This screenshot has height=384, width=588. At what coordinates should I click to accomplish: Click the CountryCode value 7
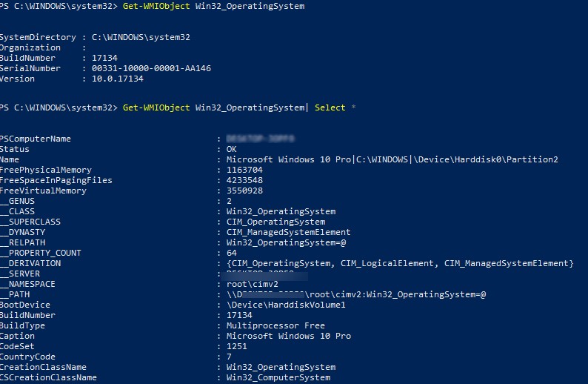click(230, 357)
